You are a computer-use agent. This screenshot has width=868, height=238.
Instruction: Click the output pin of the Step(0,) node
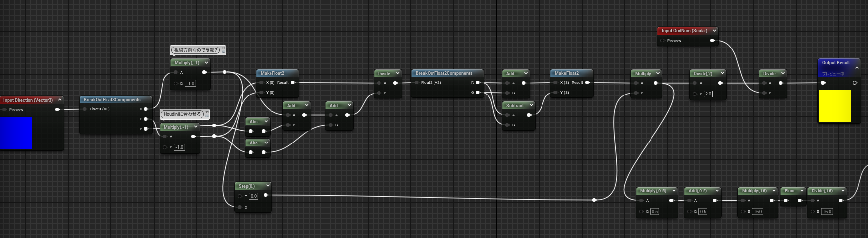(266, 195)
